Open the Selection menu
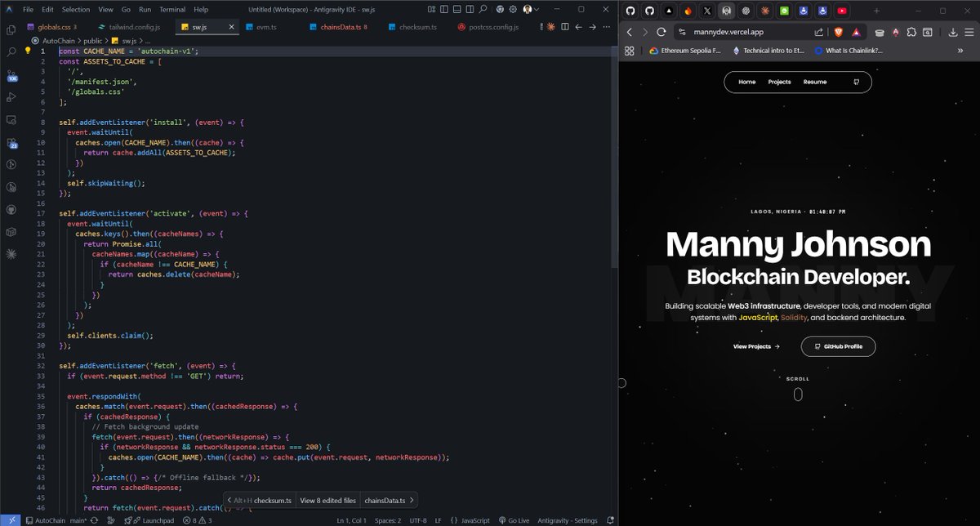 coord(76,9)
